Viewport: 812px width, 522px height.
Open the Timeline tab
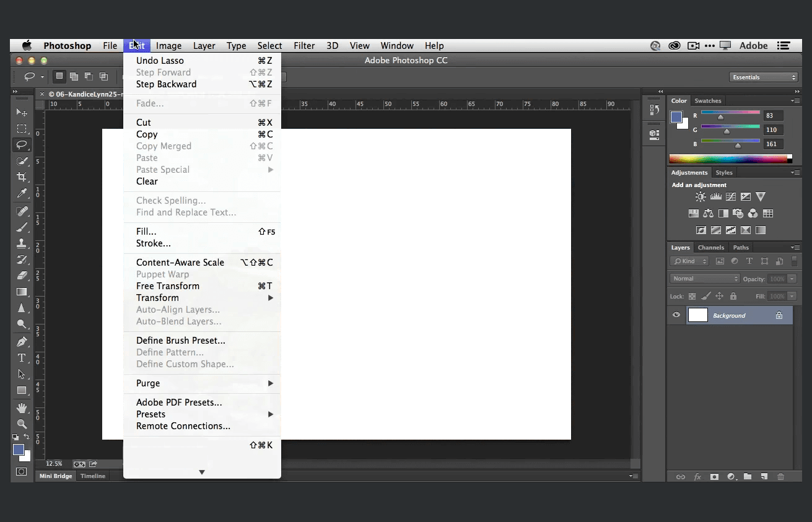coord(93,476)
